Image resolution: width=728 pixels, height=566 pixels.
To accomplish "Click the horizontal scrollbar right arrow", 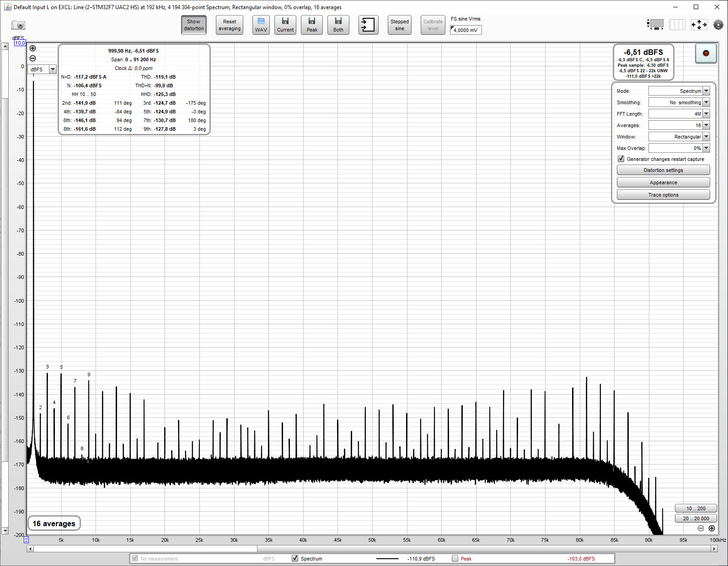I will click(x=714, y=549).
